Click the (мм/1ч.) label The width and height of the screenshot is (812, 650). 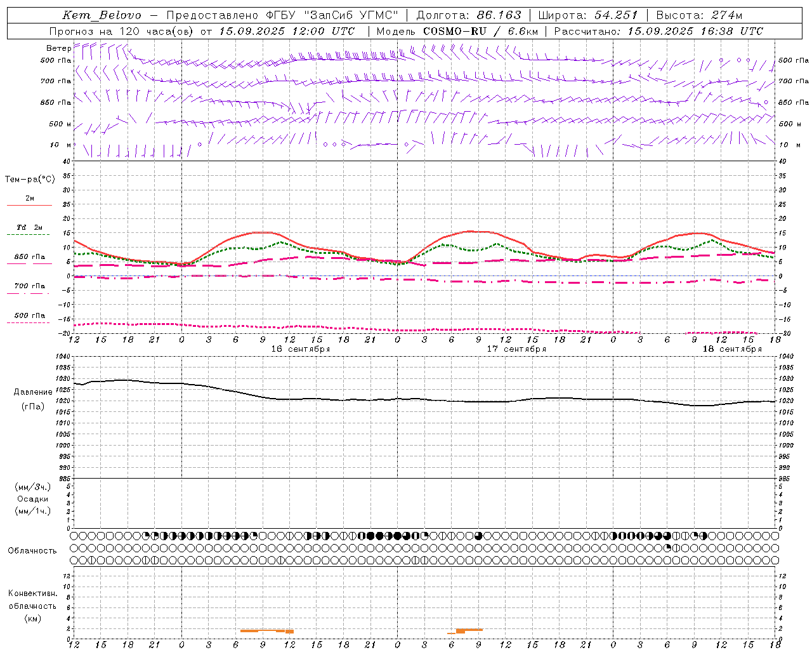pyautogui.click(x=33, y=511)
